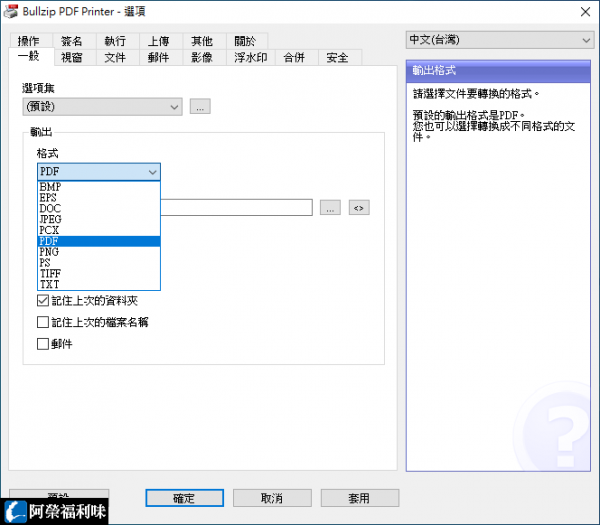Click the output file name input field
The image size is (600, 525).
pos(236,207)
